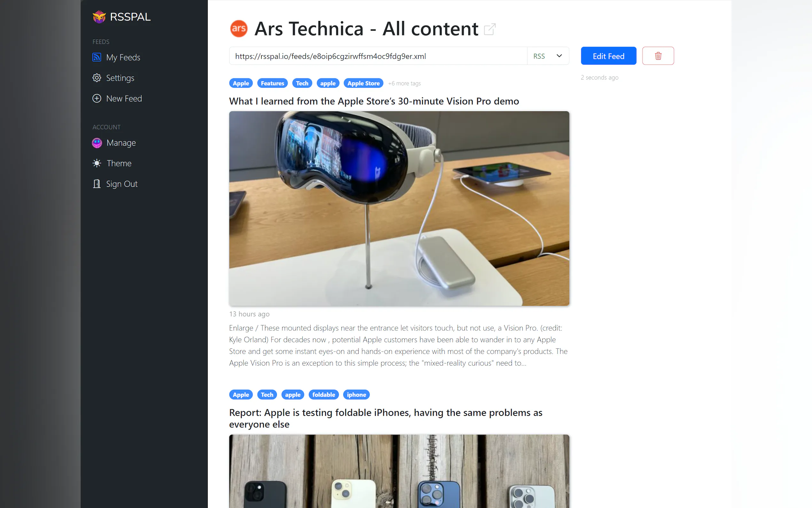Expand the +6 more tags list
812x508 pixels.
(x=404, y=83)
